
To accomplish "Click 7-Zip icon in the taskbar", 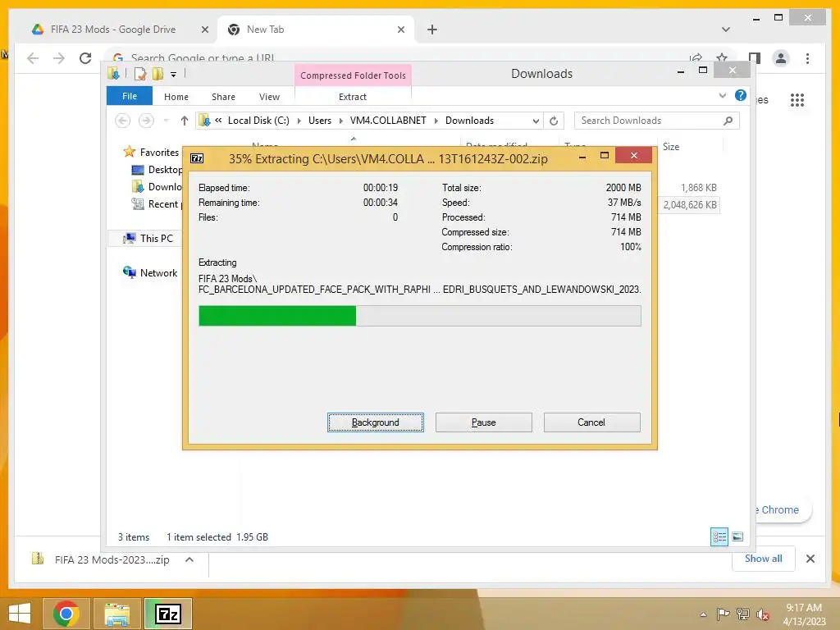I will coord(167,614).
